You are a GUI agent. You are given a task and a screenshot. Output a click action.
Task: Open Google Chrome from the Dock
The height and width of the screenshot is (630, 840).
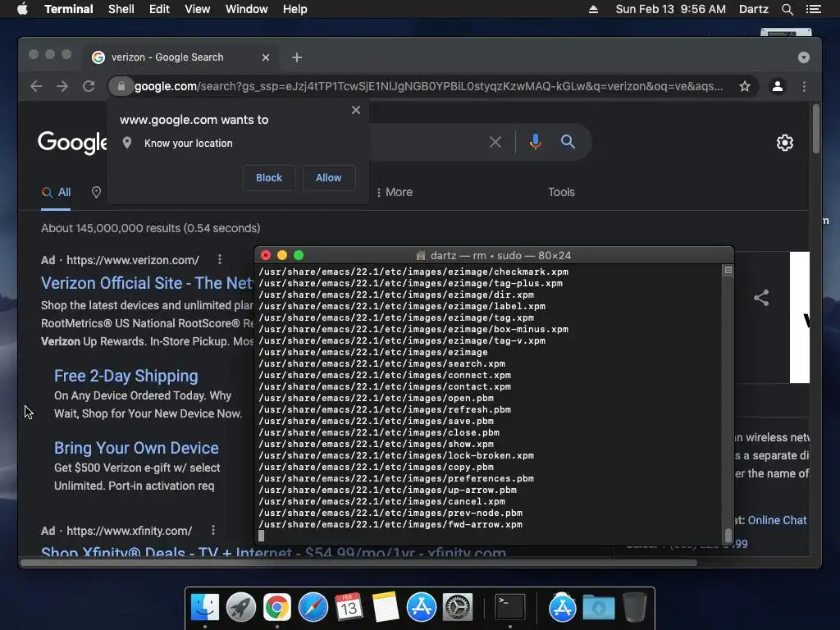tap(277, 607)
